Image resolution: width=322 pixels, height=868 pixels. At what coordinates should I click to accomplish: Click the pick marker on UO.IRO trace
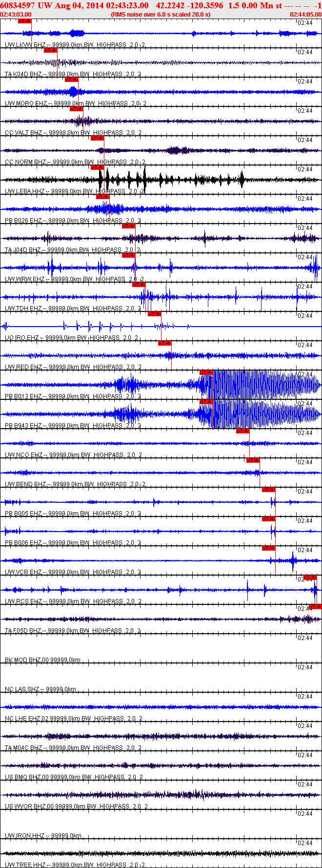(x=154, y=314)
